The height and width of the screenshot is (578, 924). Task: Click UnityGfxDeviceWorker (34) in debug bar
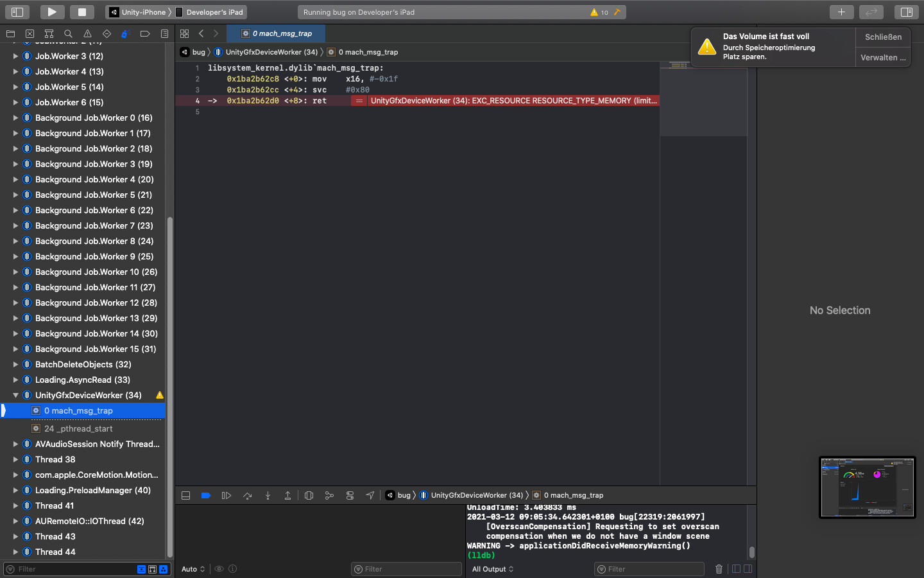pos(471,495)
